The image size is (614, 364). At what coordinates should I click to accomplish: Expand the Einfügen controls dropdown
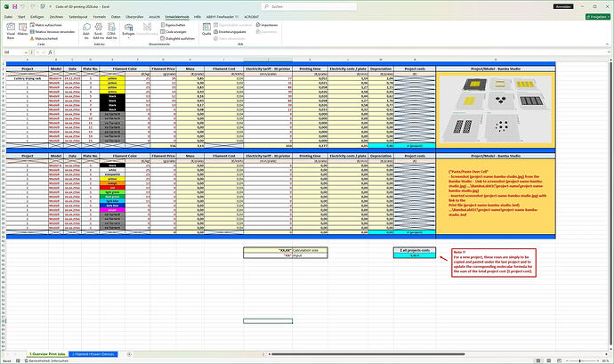coord(128,30)
